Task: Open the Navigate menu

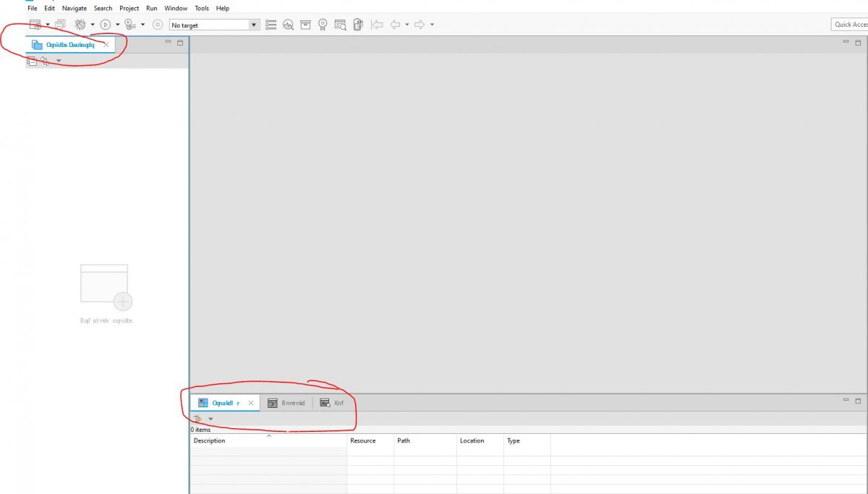Action: click(74, 9)
